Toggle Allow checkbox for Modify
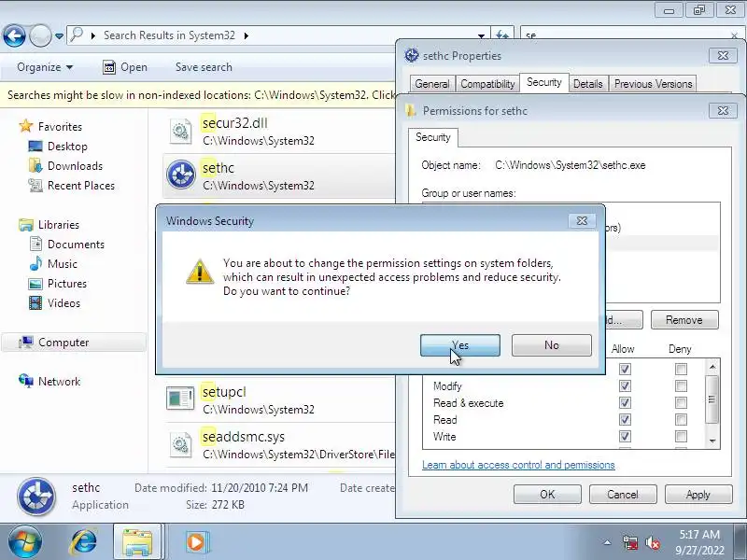This screenshot has height=560, width=747. click(x=625, y=385)
